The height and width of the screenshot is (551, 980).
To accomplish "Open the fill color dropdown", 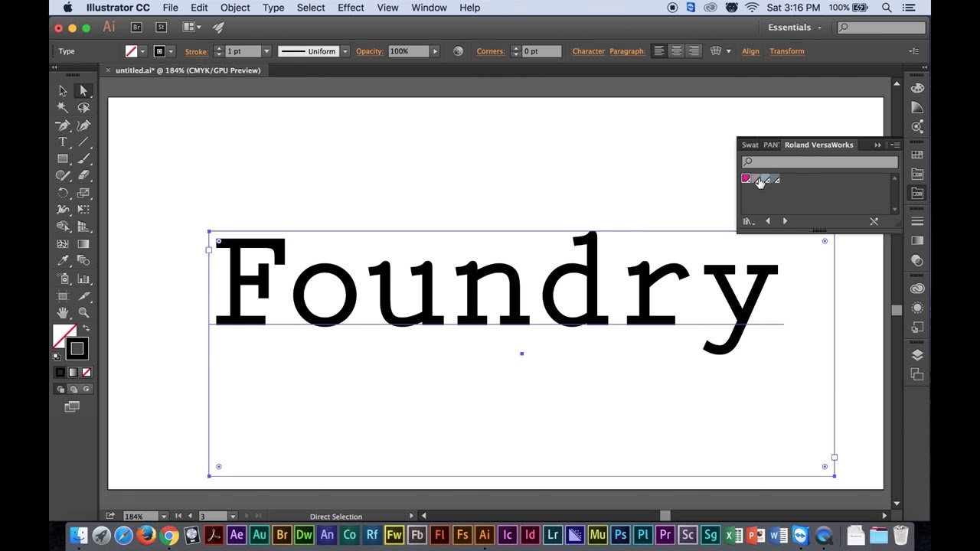I will 142,51.
